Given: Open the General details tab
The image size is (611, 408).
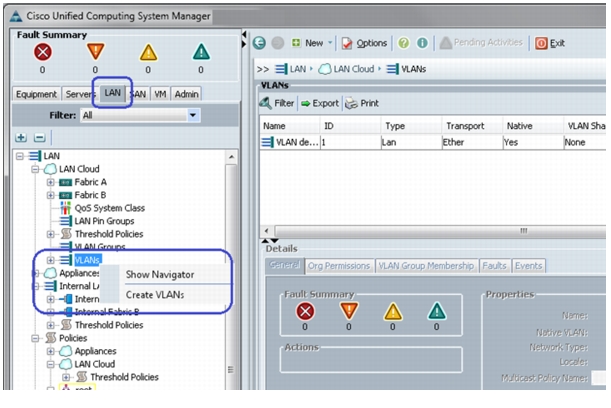Looking at the screenshot, I should (x=284, y=265).
